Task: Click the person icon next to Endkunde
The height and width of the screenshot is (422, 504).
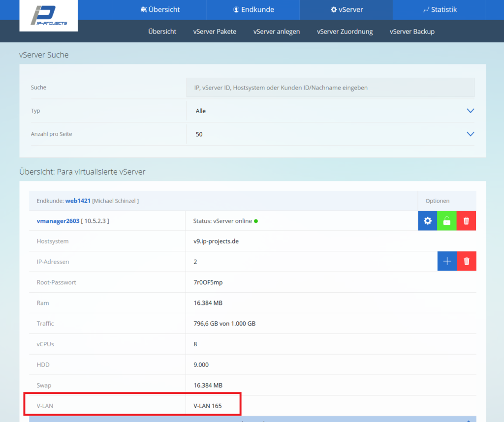Action: click(x=236, y=9)
